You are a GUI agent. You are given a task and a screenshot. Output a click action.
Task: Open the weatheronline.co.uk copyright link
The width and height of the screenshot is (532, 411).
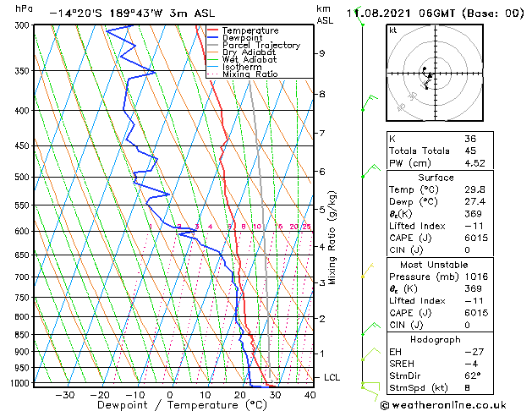(x=443, y=405)
